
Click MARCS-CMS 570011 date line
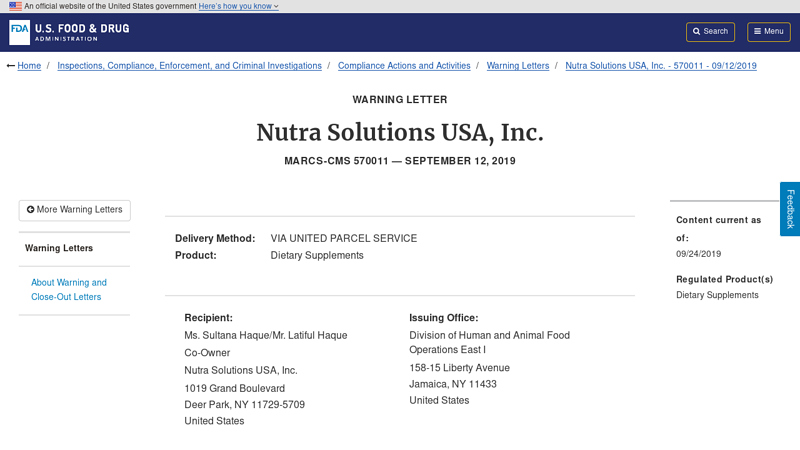(400, 161)
